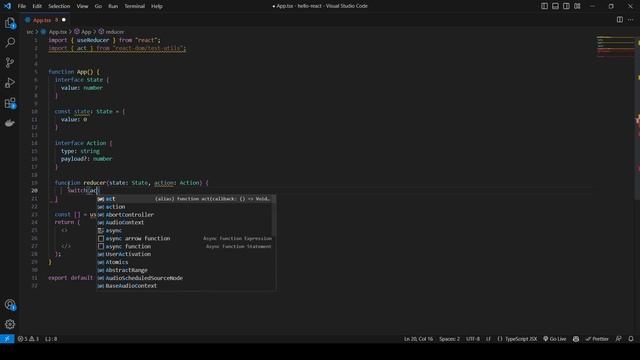Open the Help menu

(x=157, y=6)
